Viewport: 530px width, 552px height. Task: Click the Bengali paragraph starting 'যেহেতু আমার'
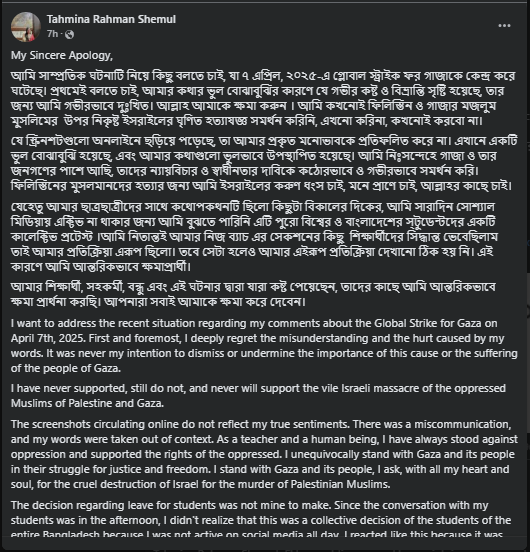[254, 237]
